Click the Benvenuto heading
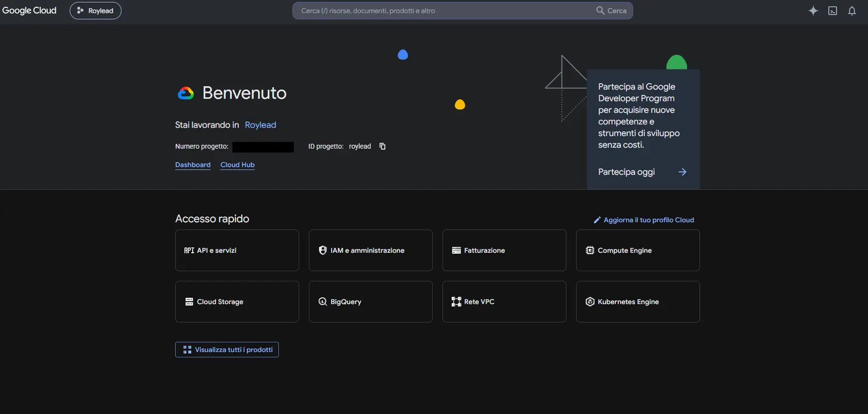 244,93
